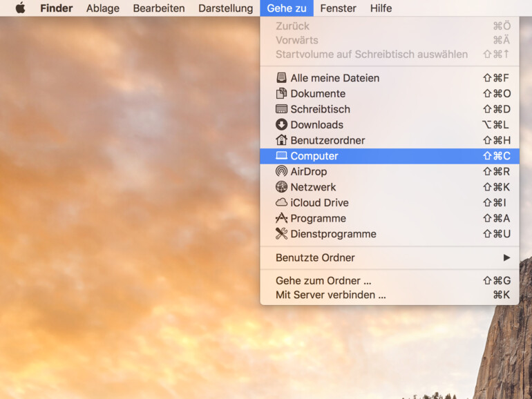Click the Netzwerk globe icon

[x=281, y=187]
